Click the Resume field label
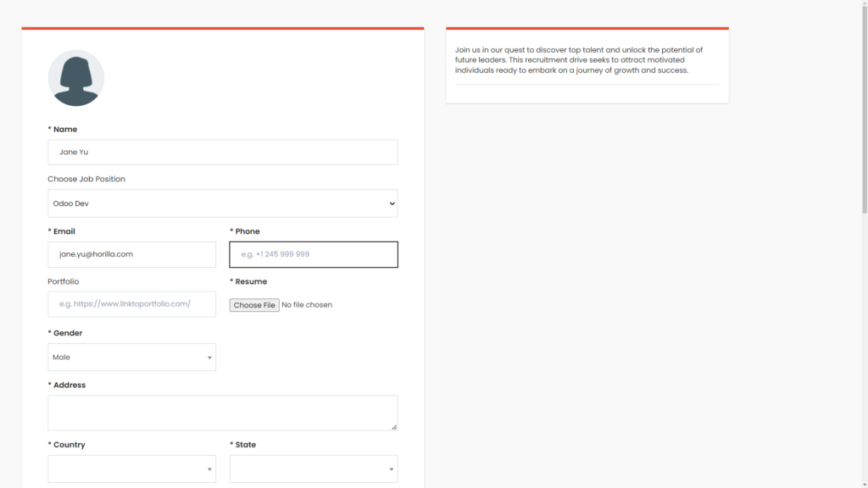The image size is (868, 488). pyautogui.click(x=248, y=281)
